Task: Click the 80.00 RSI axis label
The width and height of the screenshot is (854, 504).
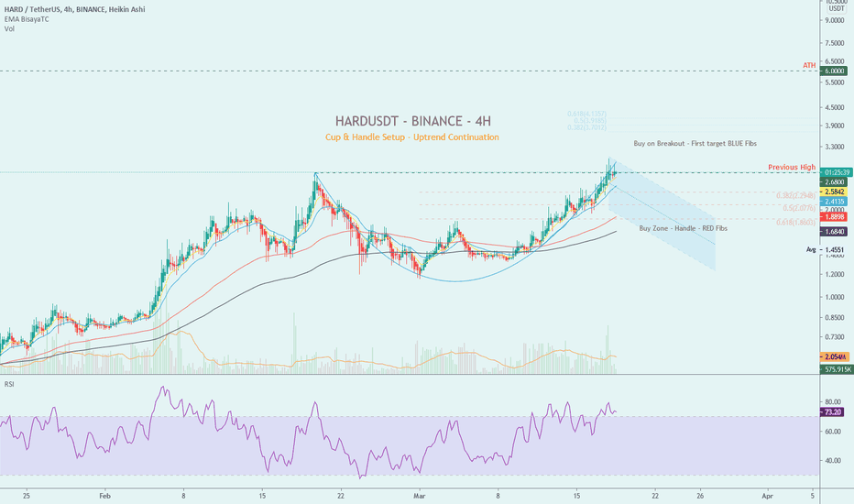Action: [x=833, y=402]
